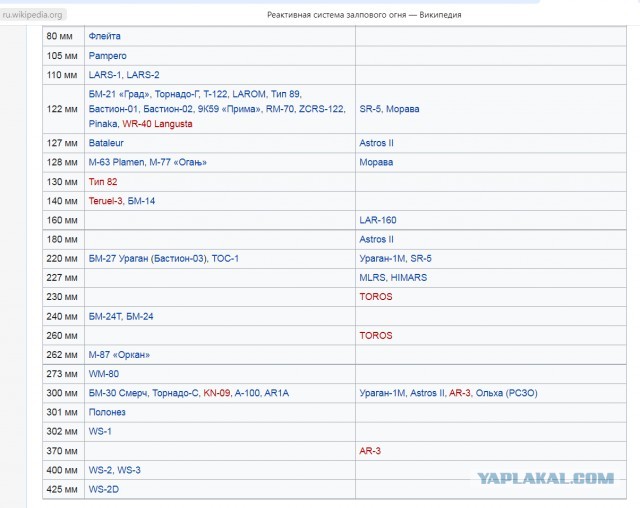The width and height of the screenshot is (640, 508).
Task: Click the Тип 89 link
Action: 286,94
